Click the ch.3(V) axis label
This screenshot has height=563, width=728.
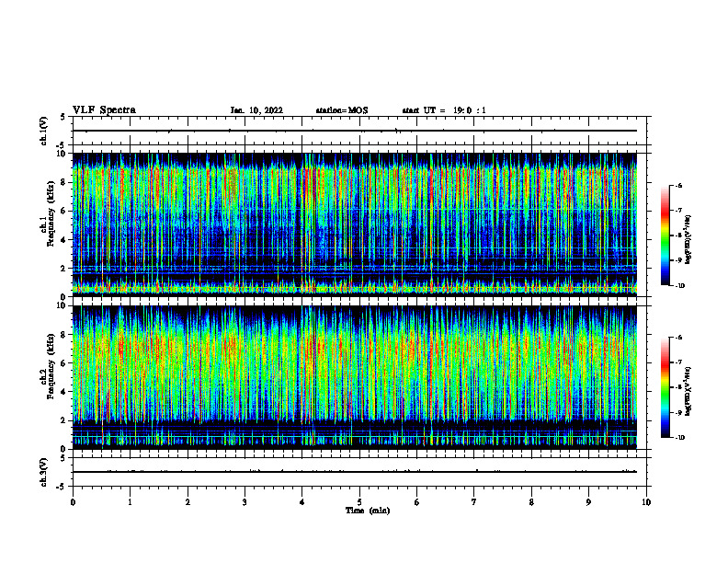click(x=44, y=472)
